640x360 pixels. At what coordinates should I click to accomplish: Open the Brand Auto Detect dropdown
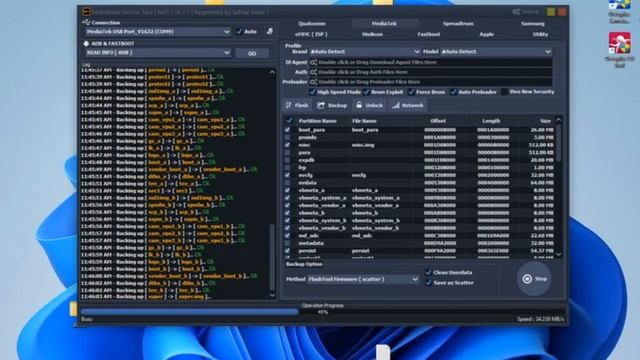click(365, 52)
